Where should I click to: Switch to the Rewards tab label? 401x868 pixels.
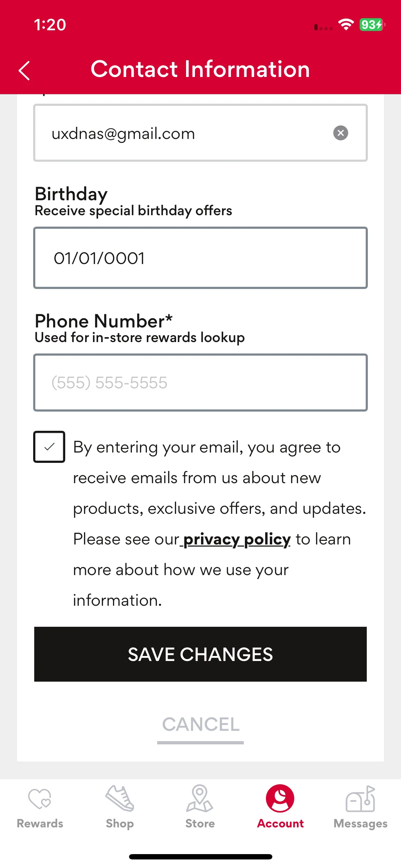[x=40, y=823]
